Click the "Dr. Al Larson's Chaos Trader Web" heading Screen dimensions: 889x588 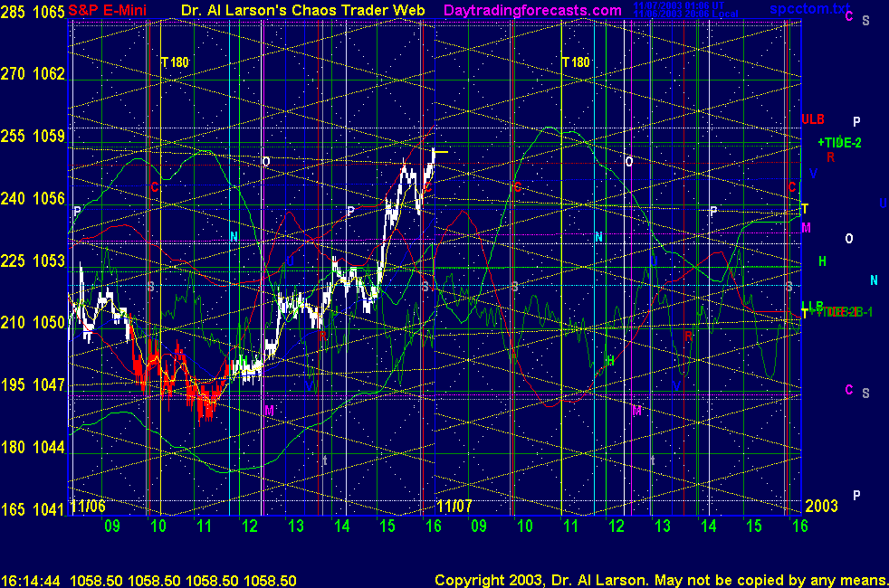pos(302,10)
